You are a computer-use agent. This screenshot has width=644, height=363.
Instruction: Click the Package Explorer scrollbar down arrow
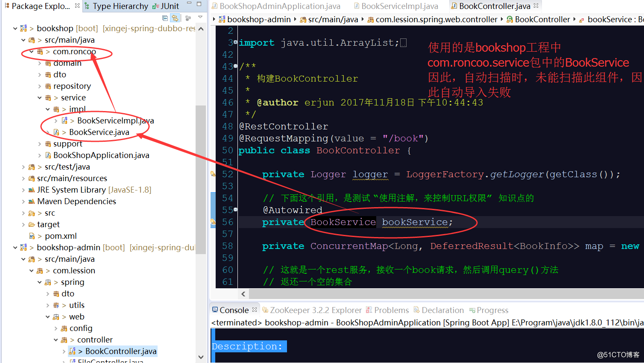click(201, 357)
